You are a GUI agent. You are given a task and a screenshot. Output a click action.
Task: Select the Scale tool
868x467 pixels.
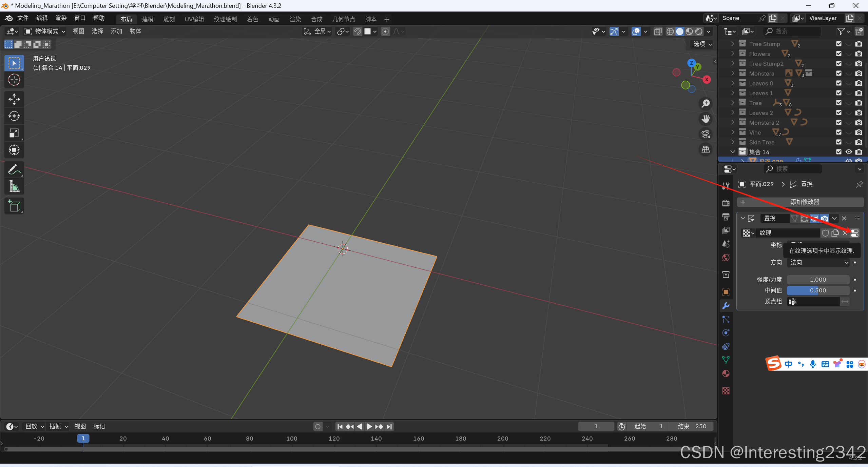pyautogui.click(x=14, y=133)
